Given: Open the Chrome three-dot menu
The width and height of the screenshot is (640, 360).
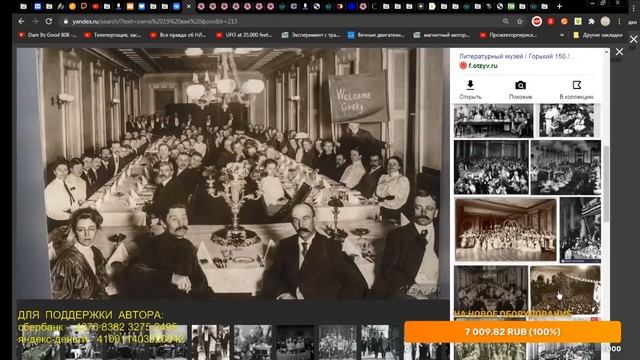Looking at the screenshot, I should coord(619,21).
